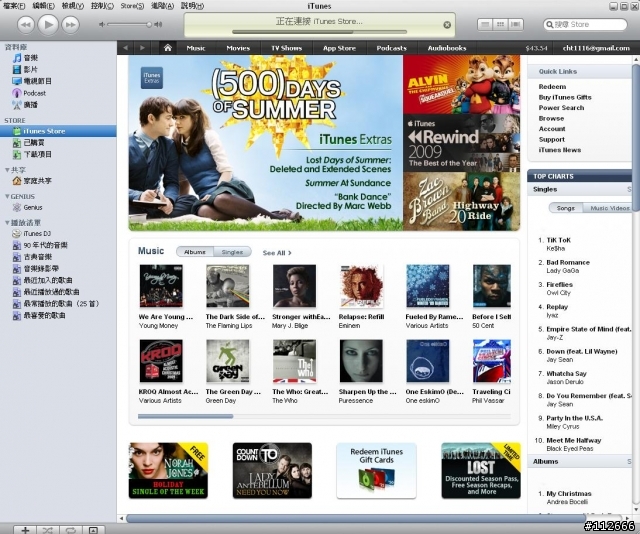Viewport: 640px width, 534px height.
Task: Select Music Videos in Top Charts
Action: 610,208
